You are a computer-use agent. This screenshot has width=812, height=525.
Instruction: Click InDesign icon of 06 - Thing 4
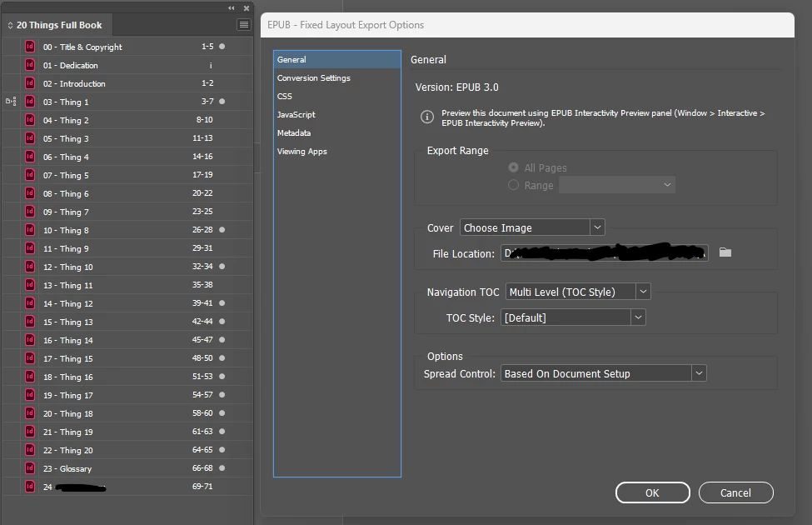30,157
